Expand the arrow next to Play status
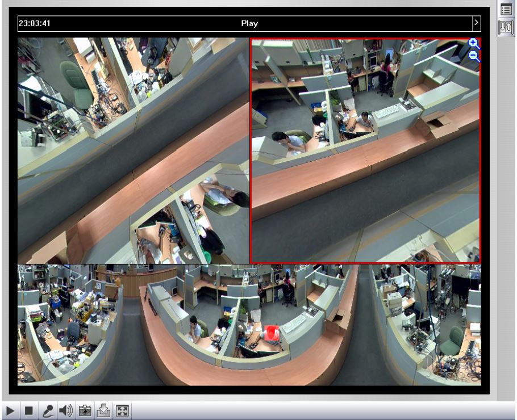The height and width of the screenshot is (420, 517). tap(476, 23)
